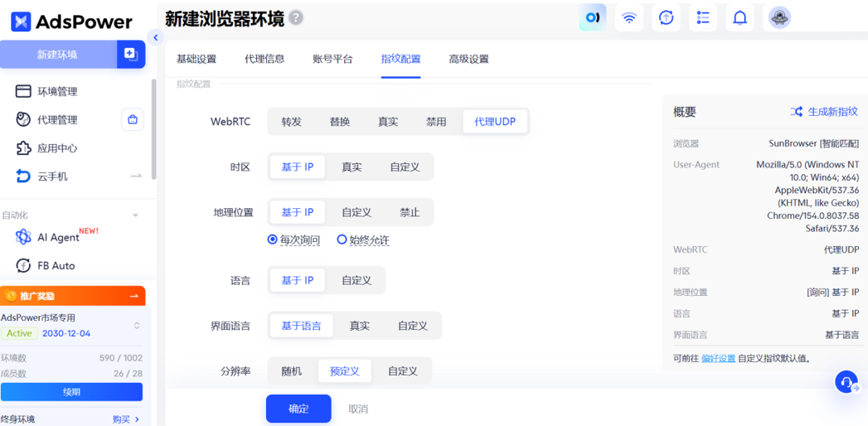Open the task list icon in the top bar
This screenshot has height=426, width=868.
click(703, 17)
